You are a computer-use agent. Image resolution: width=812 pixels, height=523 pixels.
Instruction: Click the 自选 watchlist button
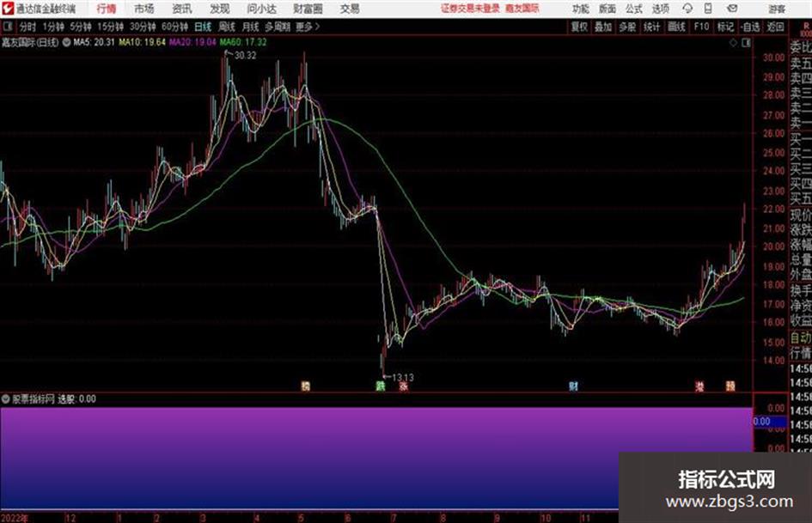click(x=750, y=27)
